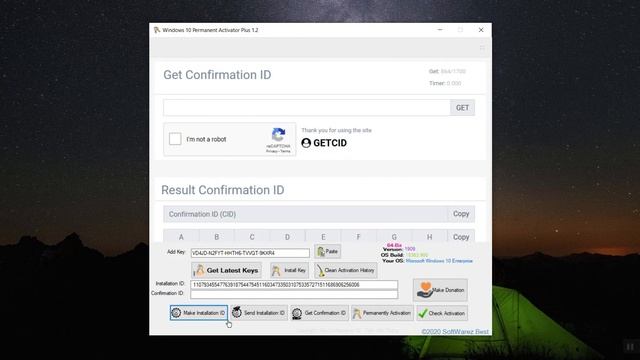
Task: Open the ©2020 SoftWarez Best link
Action: click(455, 331)
